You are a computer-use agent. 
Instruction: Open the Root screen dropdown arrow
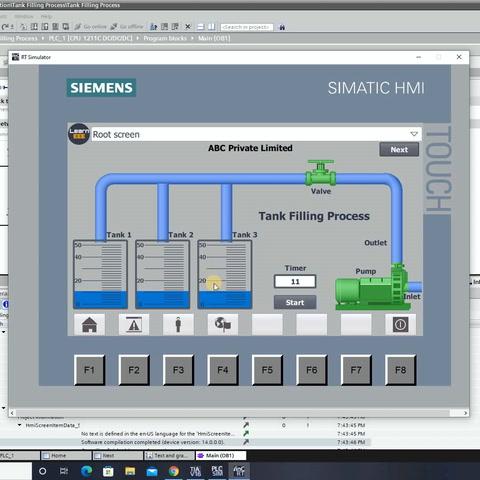[x=414, y=134]
